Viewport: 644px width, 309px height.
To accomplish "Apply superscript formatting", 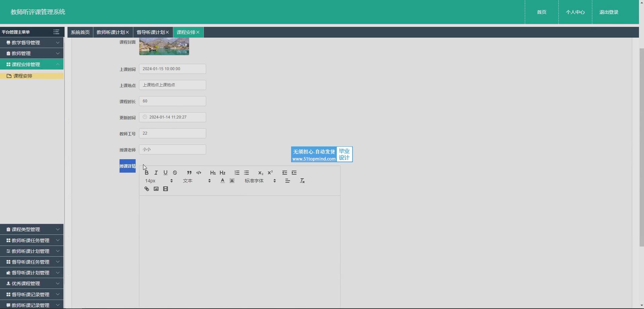I will [x=270, y=173].
